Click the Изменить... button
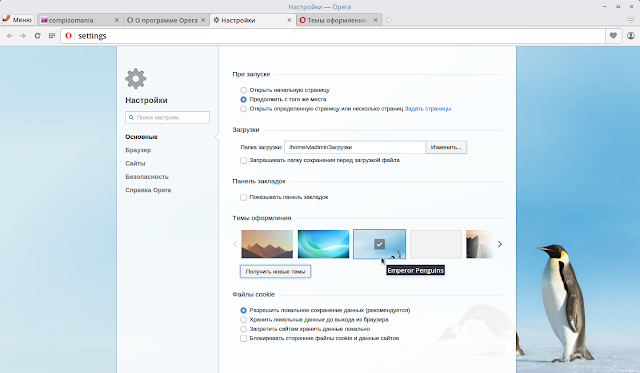640x373 pixels. [446, 147]
